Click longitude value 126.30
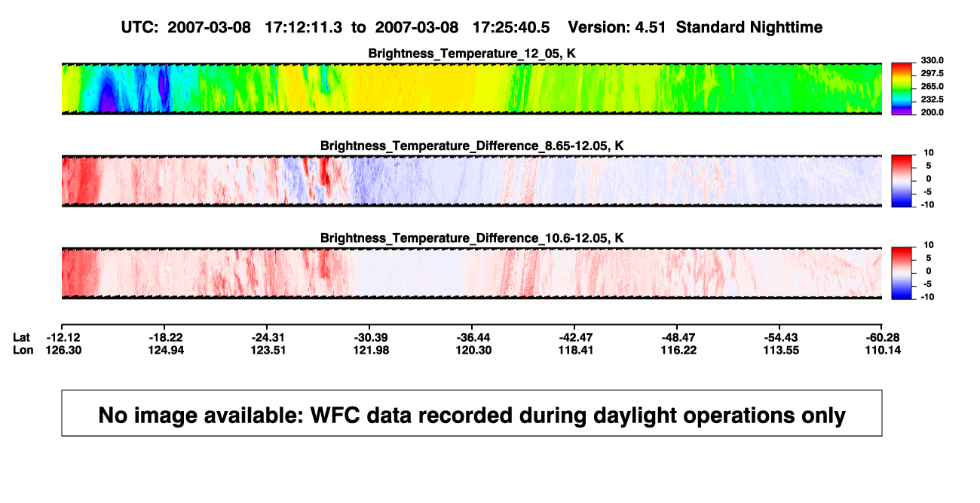This screenshot has width=980, height=503. (x=64, y=350)
